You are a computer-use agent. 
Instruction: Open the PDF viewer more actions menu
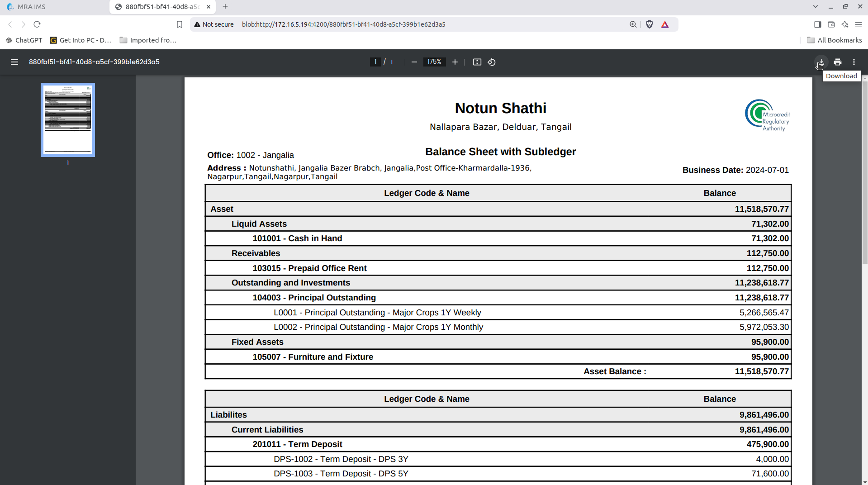tap(854, 62)
